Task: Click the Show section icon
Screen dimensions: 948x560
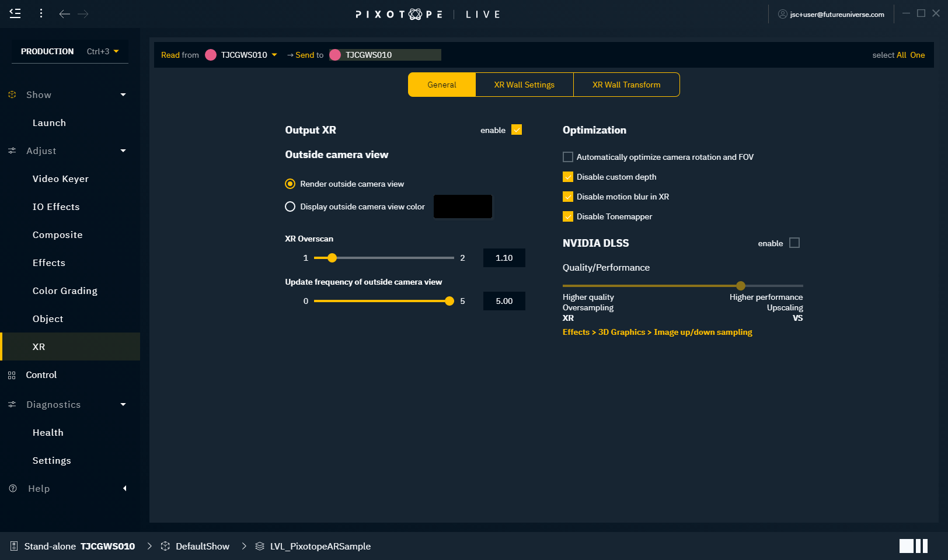Action: click(12, 94)
